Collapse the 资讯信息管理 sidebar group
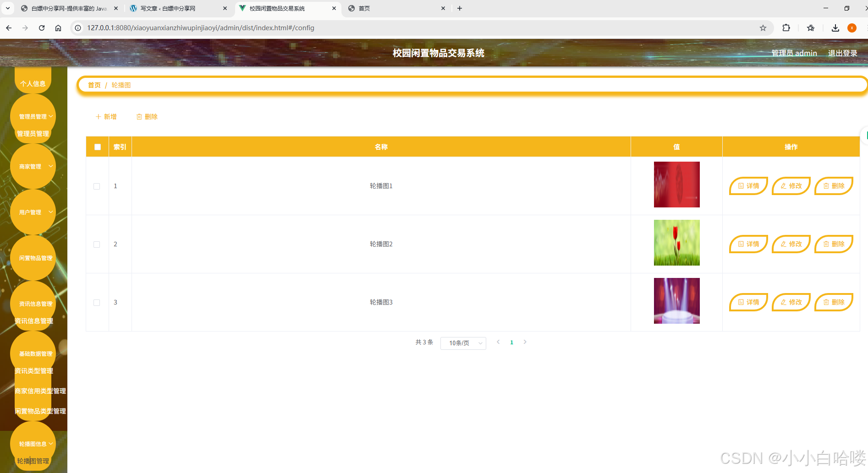 [33, 304]
